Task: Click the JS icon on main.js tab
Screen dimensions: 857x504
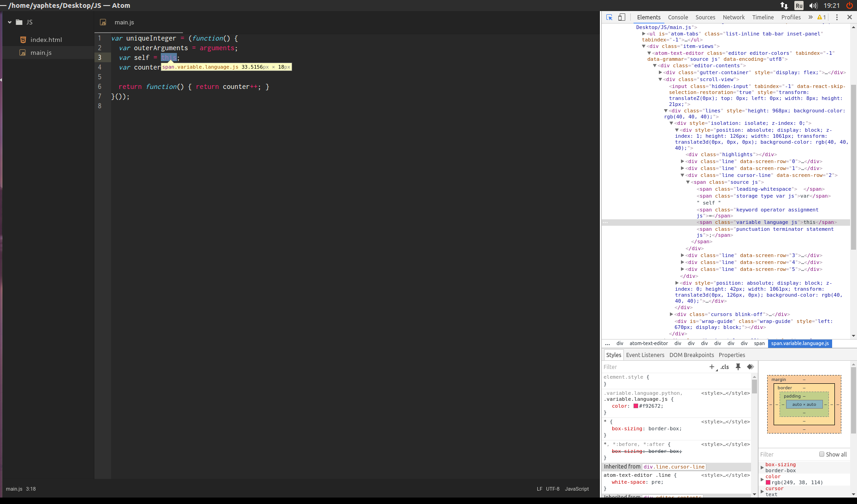Action: pyautogui.click(x=103, y=22)
